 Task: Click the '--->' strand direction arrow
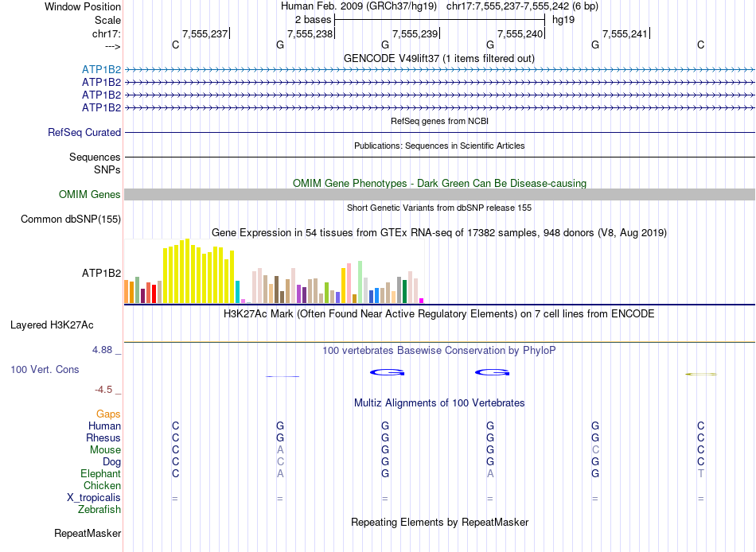coord(113,46)
